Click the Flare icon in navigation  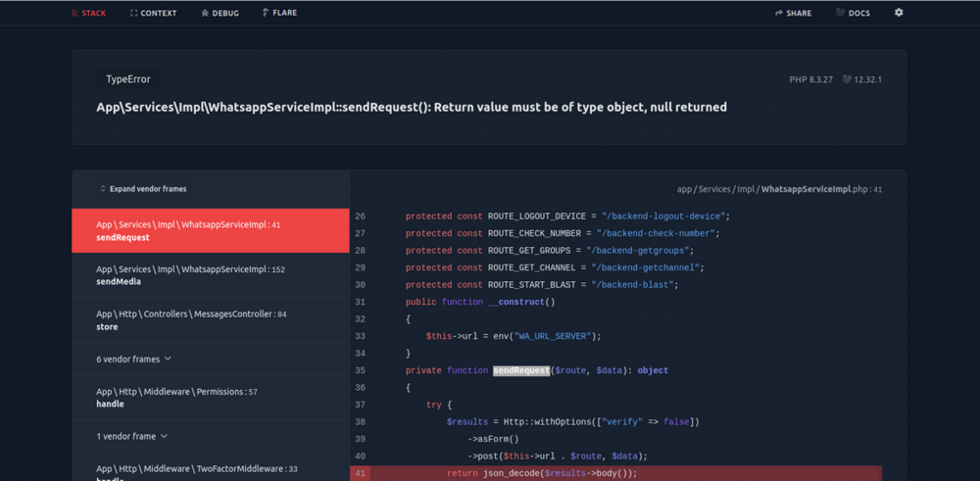(266, 13)
